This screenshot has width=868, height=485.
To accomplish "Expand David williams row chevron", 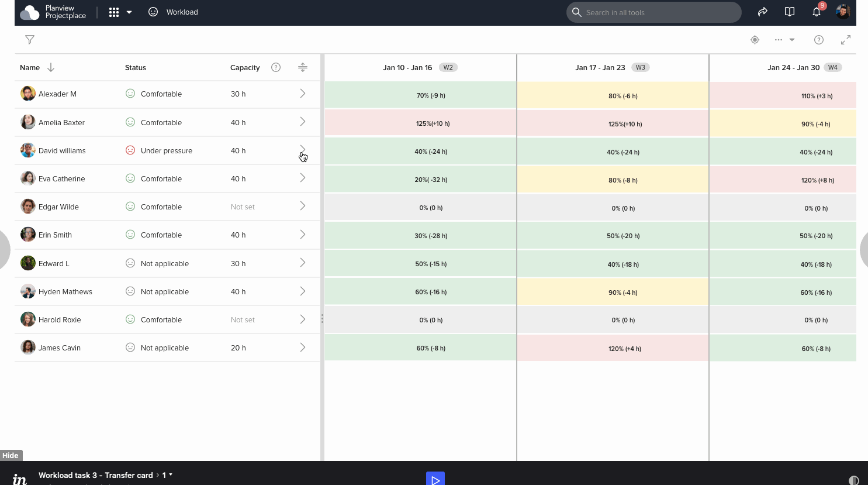I will pyautogui.click(x=302, y=150).
